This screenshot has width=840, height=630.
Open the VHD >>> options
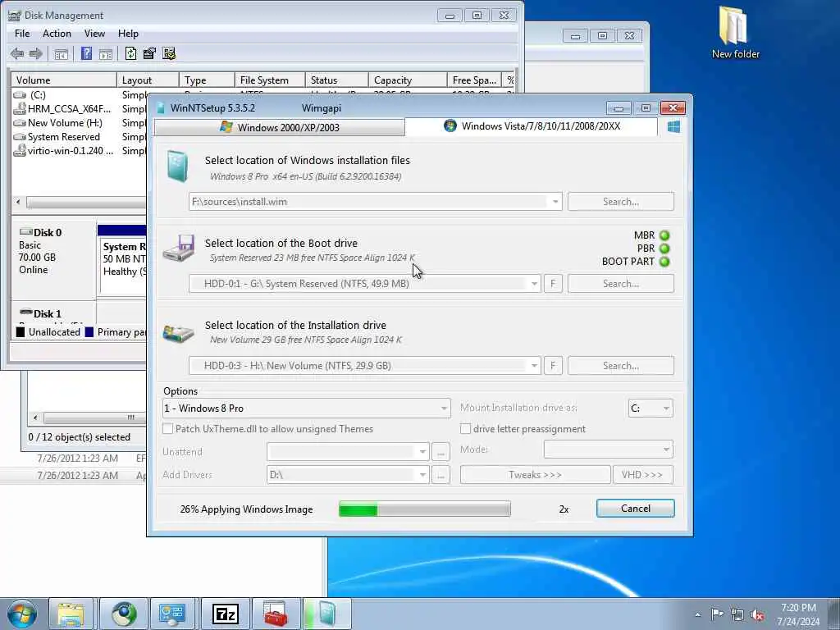point(642,475)
